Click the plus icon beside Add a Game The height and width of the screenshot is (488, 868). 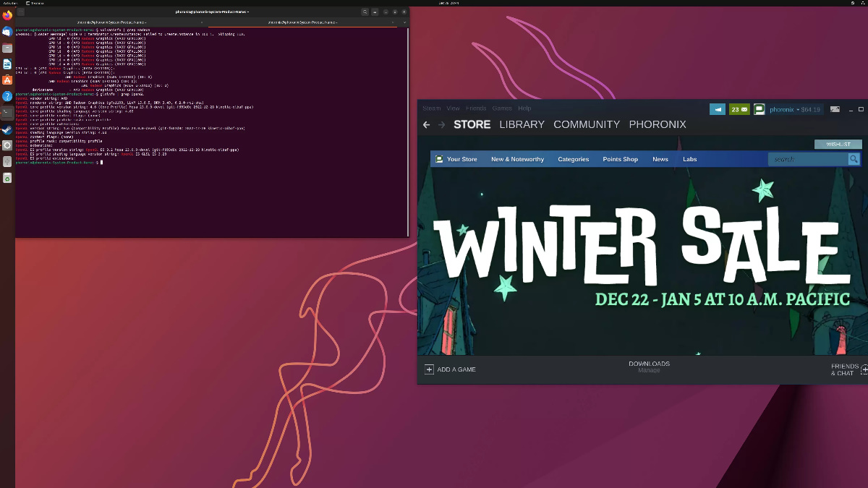click(x=429, y=369)
